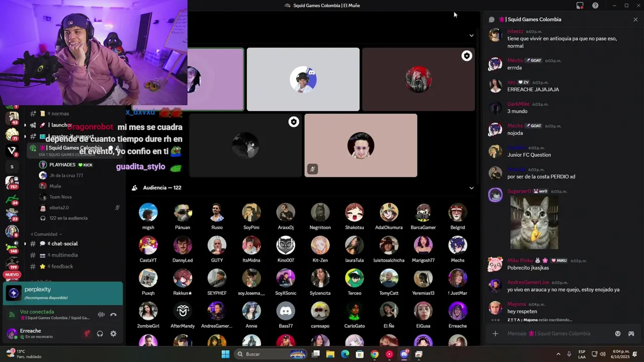This screenshot has height=362, width=644.
Task: Open Terceo audience member avatar
Action: click(x=354, y=278)
